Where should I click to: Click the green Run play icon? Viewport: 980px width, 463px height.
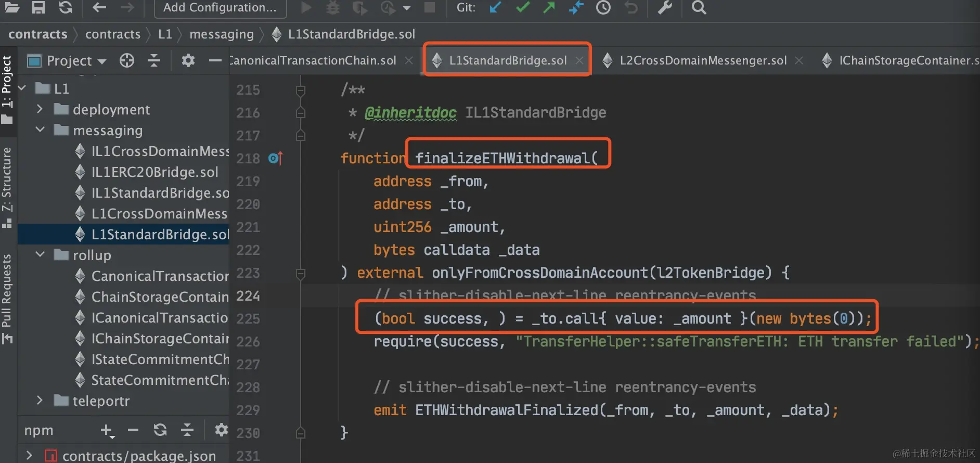point(306,7)
